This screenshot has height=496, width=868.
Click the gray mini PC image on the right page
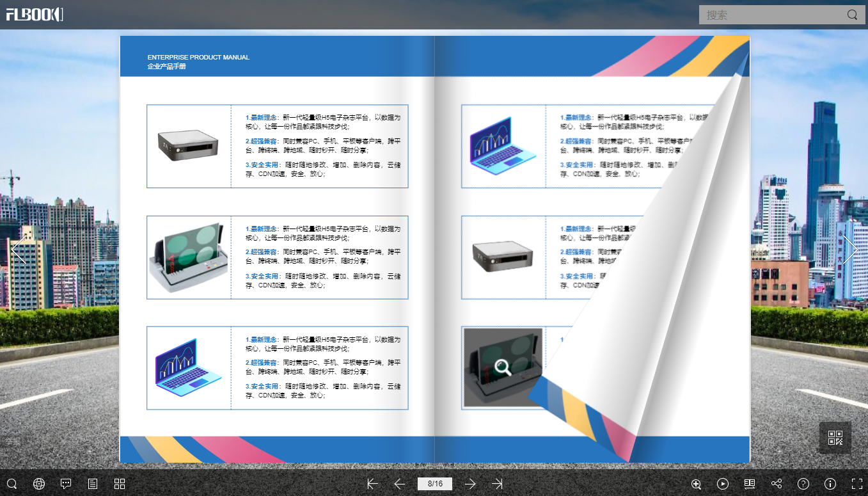(x=503, y=257)
